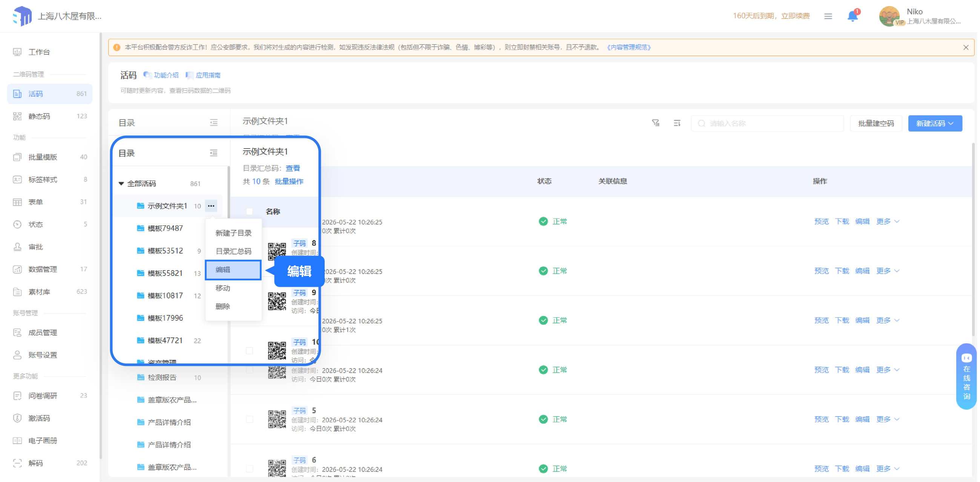The width and height of the screenshot is (980, 482).
Task: Open the 表单 sidebar entry
Action: [x=49, y=202]
